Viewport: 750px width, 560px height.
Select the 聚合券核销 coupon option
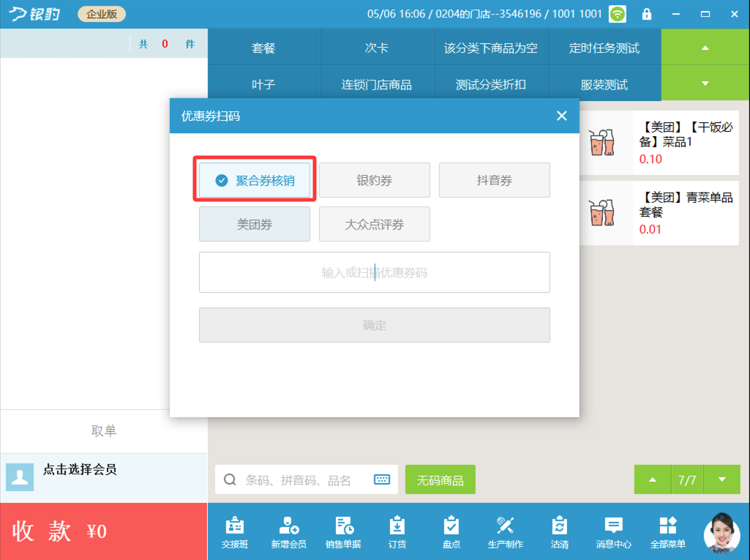click(255, 180)
